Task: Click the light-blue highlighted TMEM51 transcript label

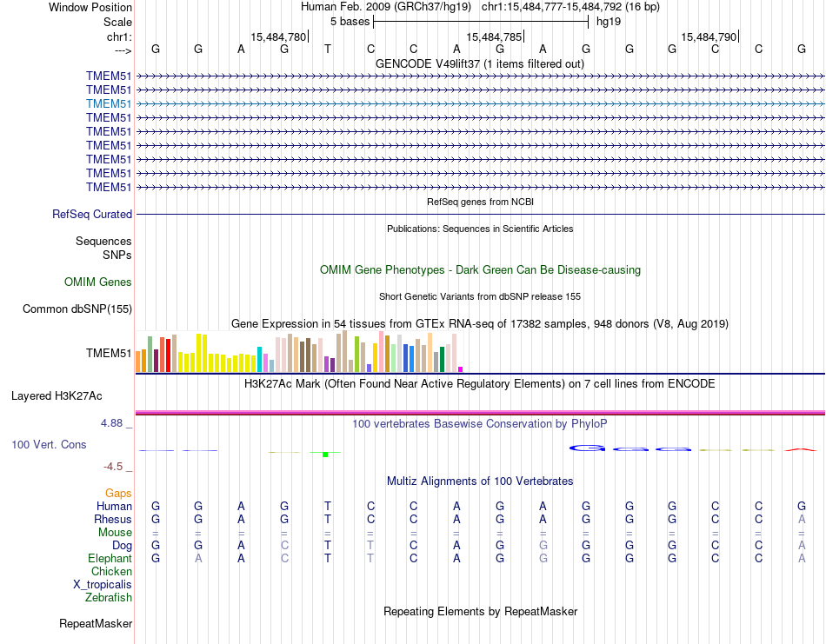Action: pyautogui.click(x=109, y=103)
